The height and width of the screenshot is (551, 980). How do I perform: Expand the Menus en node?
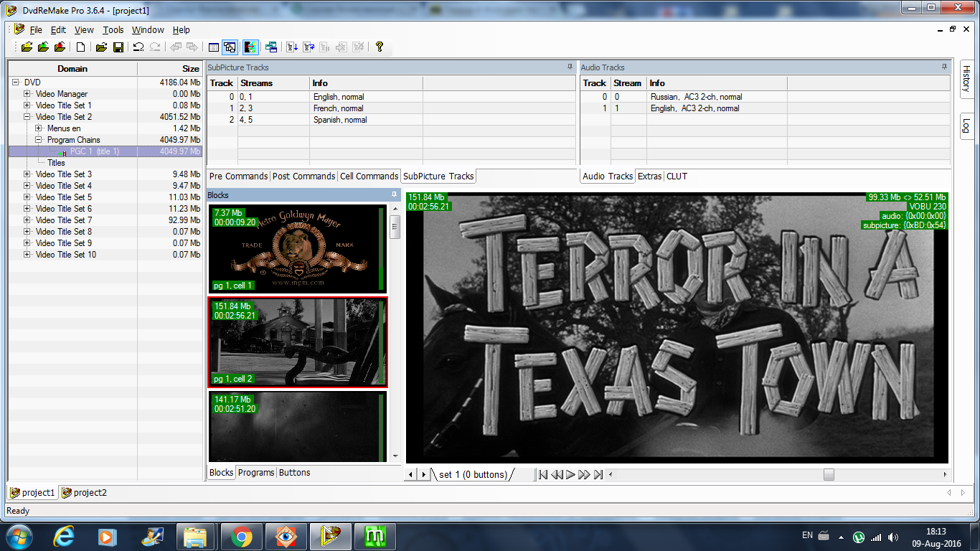click(39, 128)
